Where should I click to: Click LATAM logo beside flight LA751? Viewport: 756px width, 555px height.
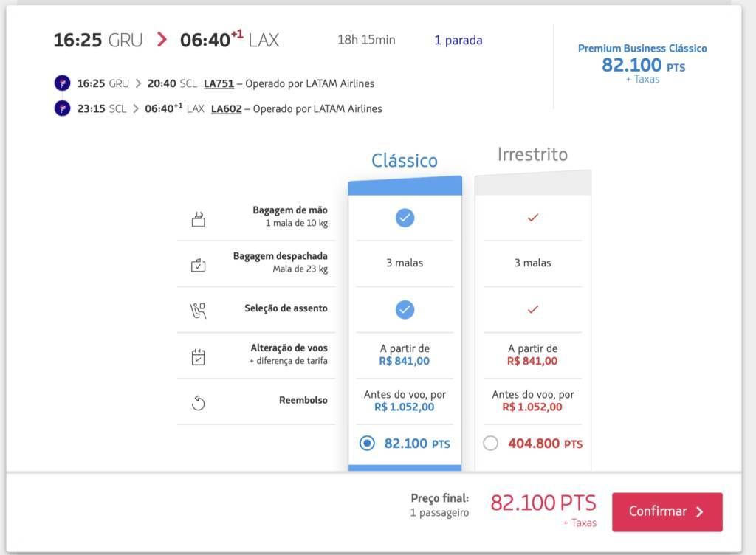click(x=62, y=83)
